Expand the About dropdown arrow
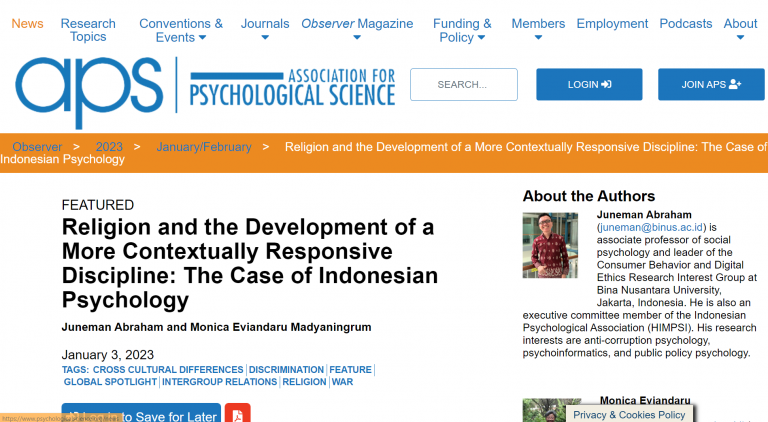This screenshot has height=422, width=768. 741,38
